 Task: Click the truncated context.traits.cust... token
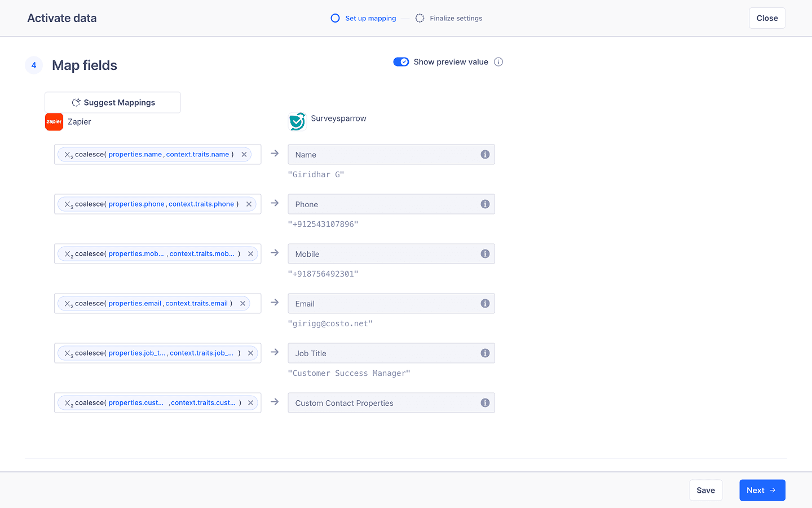coord(204,403)
